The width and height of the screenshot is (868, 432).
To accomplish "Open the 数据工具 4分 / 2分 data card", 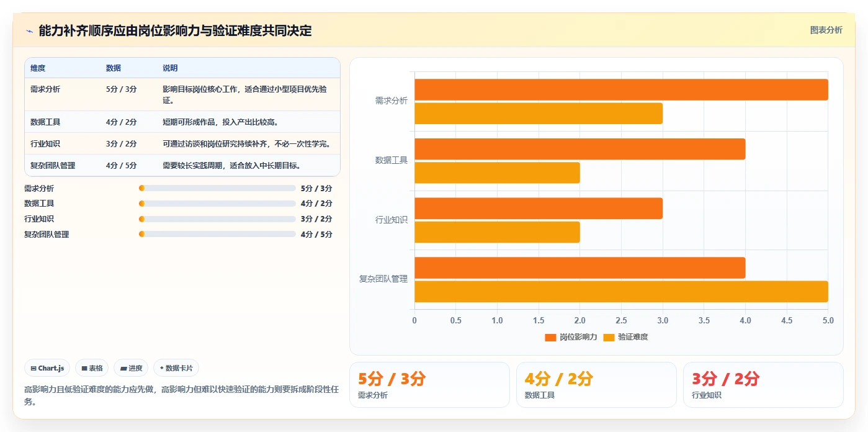I will [x=596, y=385].
